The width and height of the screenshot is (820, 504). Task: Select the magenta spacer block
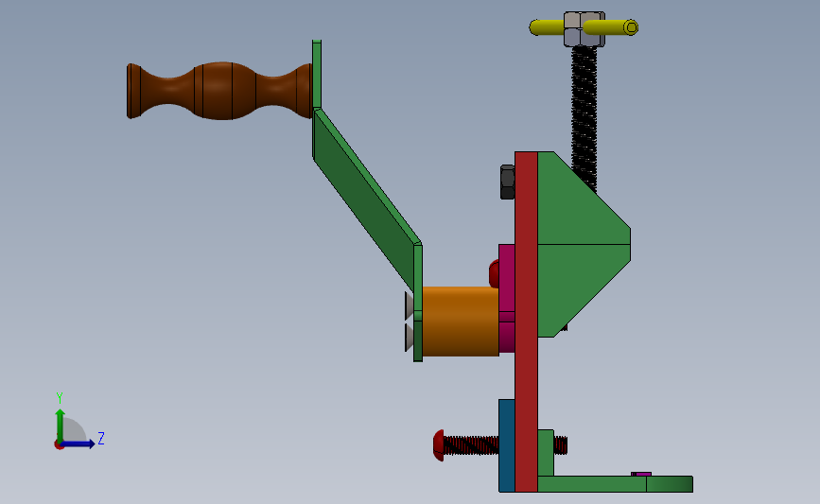[x=507, y=298]
